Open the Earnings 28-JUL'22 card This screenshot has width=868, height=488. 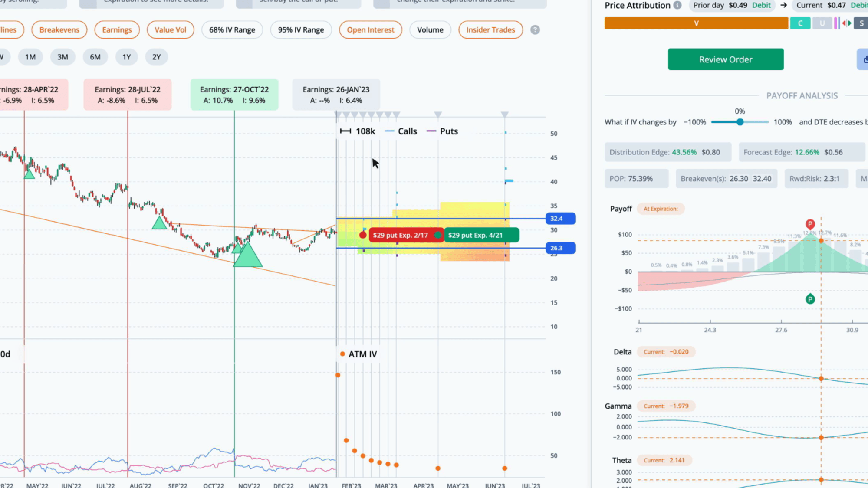click(128, 95)
